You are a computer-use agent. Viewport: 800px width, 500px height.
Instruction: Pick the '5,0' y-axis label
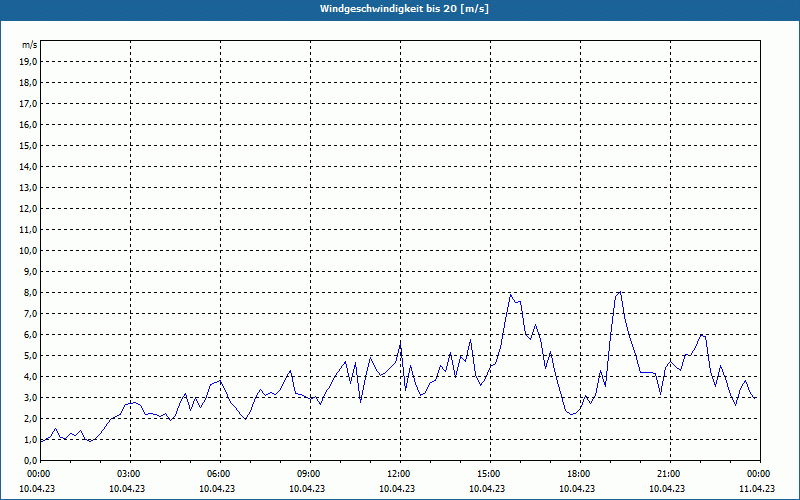(31, 356)
